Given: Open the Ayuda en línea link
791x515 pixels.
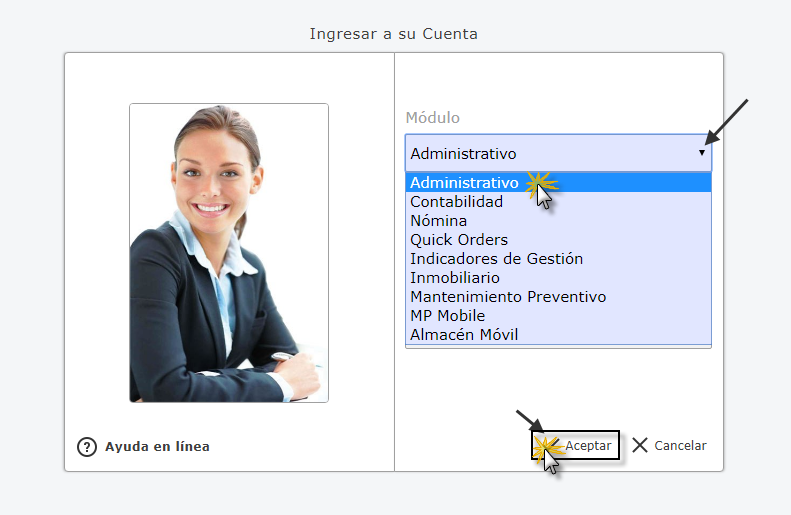Looking at the screenshot, I should [157, 447].
